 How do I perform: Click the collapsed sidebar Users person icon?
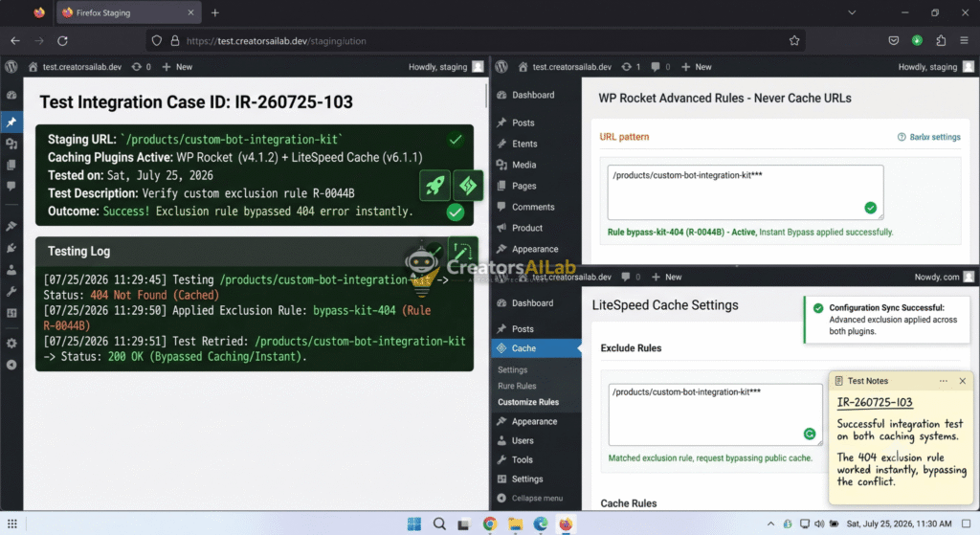[11, 270]
